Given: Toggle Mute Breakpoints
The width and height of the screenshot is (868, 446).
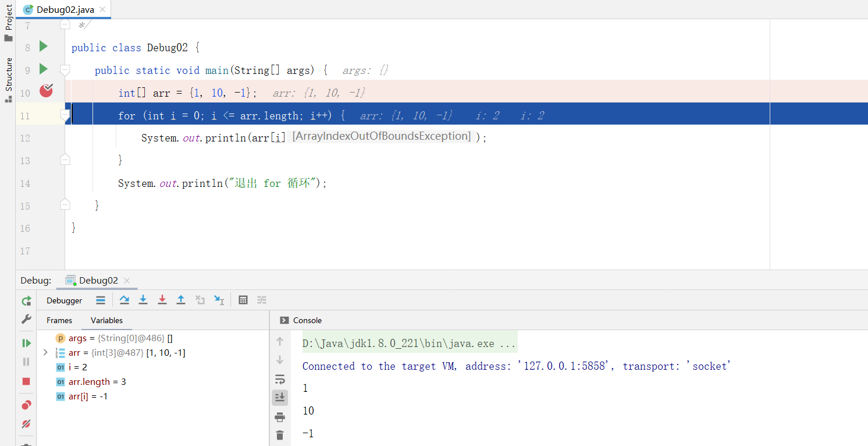Looking at the screenshot, I should (x=26, y=424).
